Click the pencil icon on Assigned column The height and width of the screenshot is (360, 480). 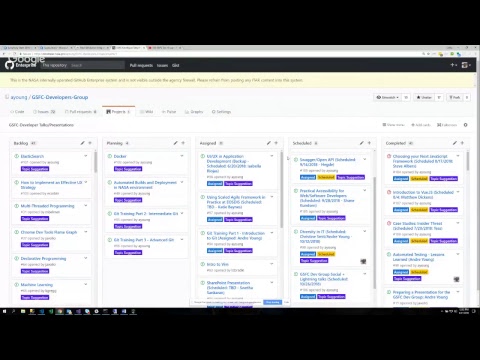[x=269, y=143]
